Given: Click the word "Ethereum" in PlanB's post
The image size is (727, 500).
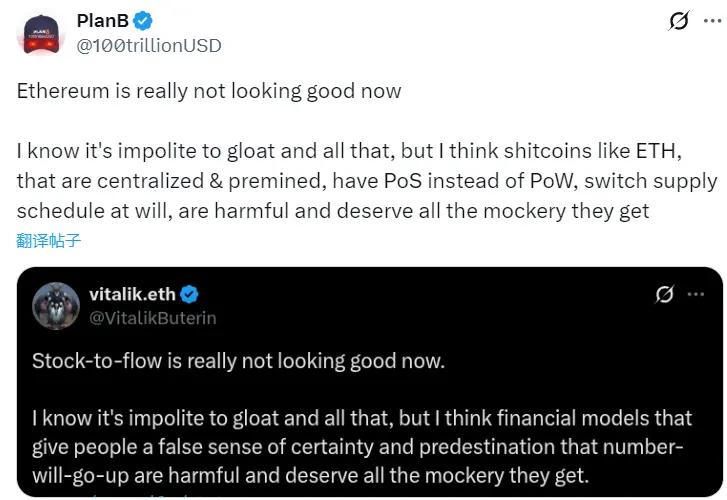Looking at the screenshot, I should pos(60,91).
